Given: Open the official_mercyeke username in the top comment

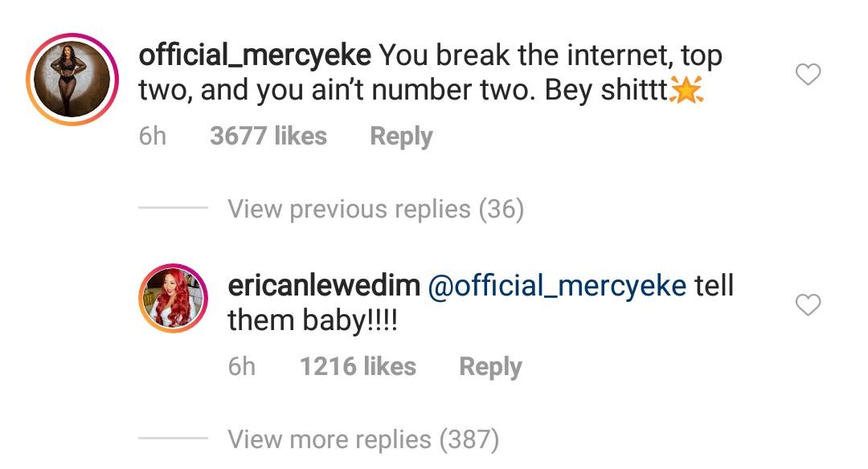Looking at the screenshot, I should pyautogui.click(x=255, y=55).
